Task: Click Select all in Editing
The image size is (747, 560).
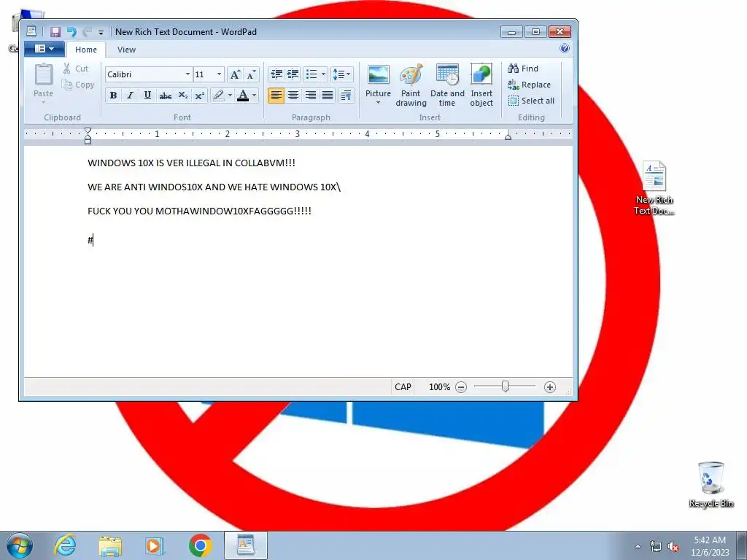Action: point(531,101)
